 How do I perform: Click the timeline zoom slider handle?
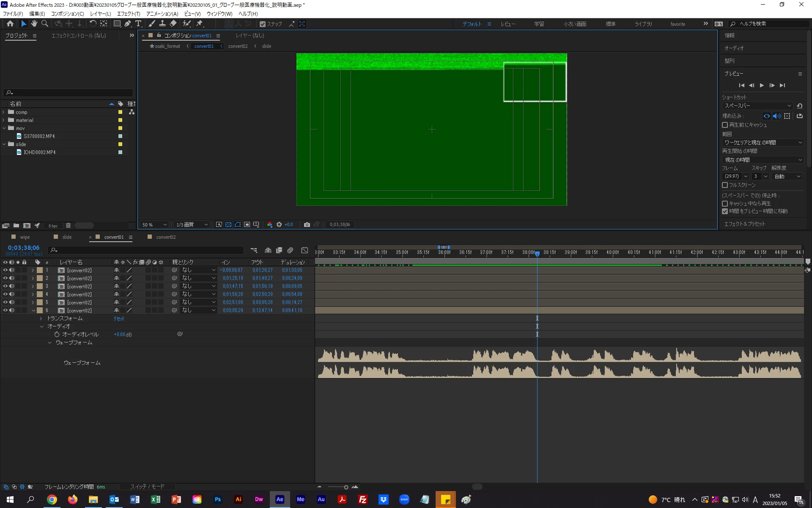click(346, 487)
